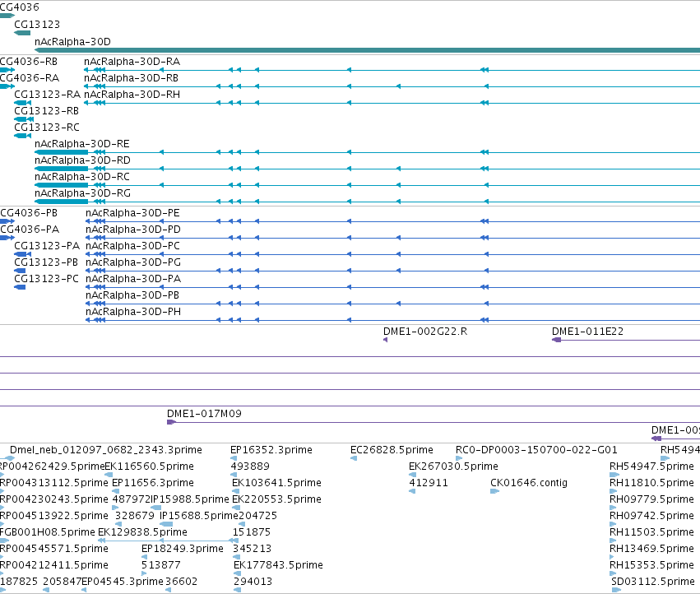This screenshot has height=594, width=700.
Task: Select EST EK220553.5prime
Action: click(x=276, y=499)
